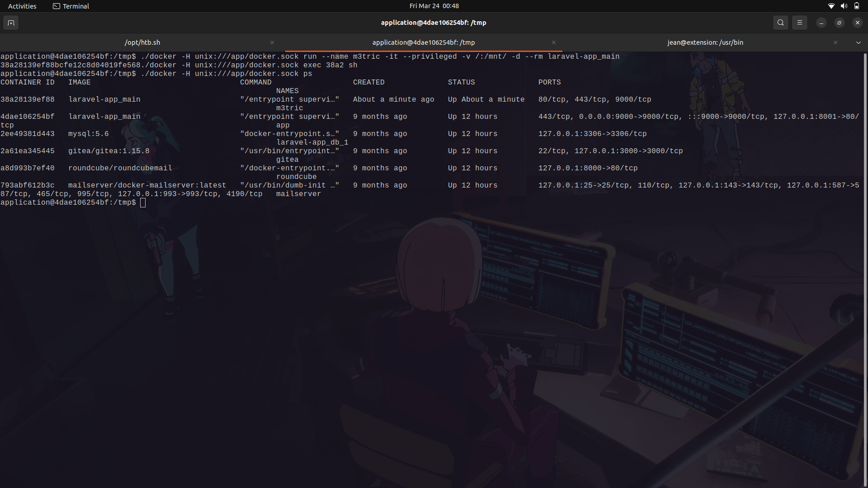
Task: Expand the tab list chevron
Action: (x=858, y=42)
